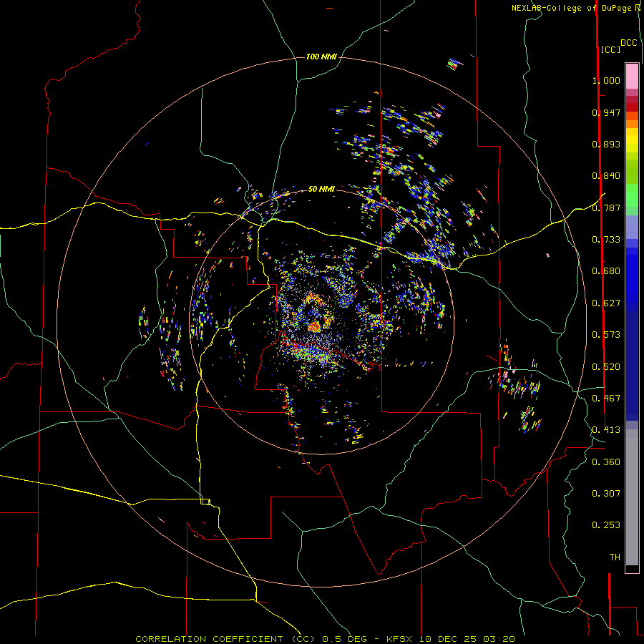The height and width of the screenshot is (644, 644).
Task: Click the 0.840 scale value
Action: tap(606, 176)
